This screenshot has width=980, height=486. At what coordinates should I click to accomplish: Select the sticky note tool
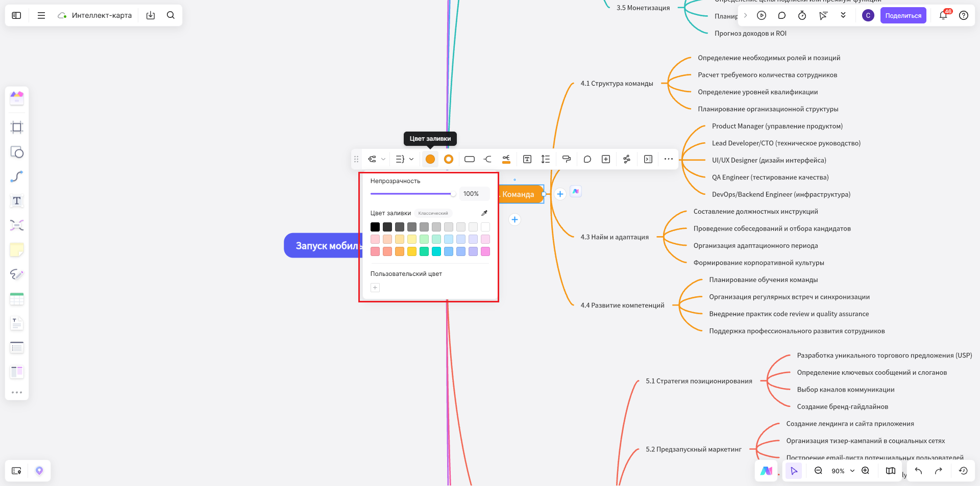(17, 250)
